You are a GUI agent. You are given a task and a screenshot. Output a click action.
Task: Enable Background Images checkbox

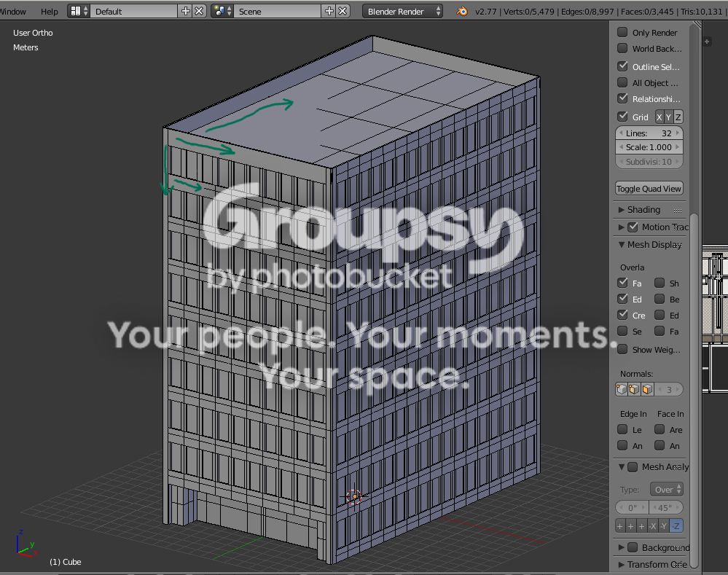[x=633, y=547]
